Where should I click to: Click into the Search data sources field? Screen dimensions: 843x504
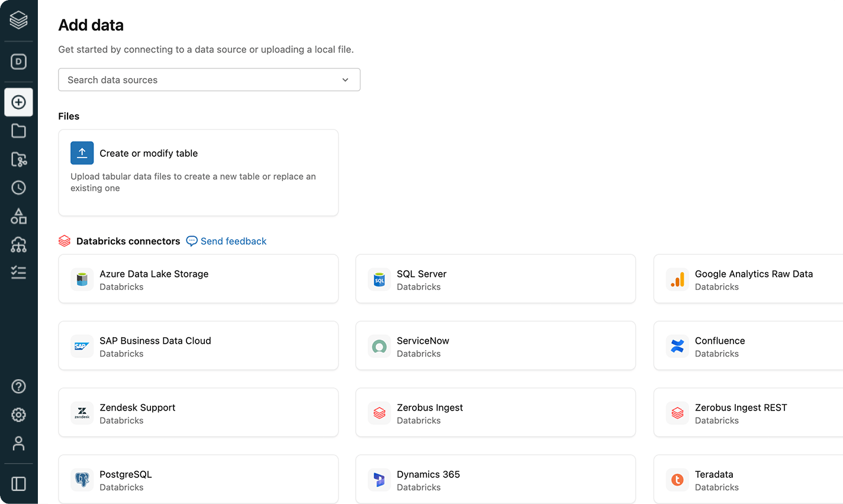tap(209, 80)
